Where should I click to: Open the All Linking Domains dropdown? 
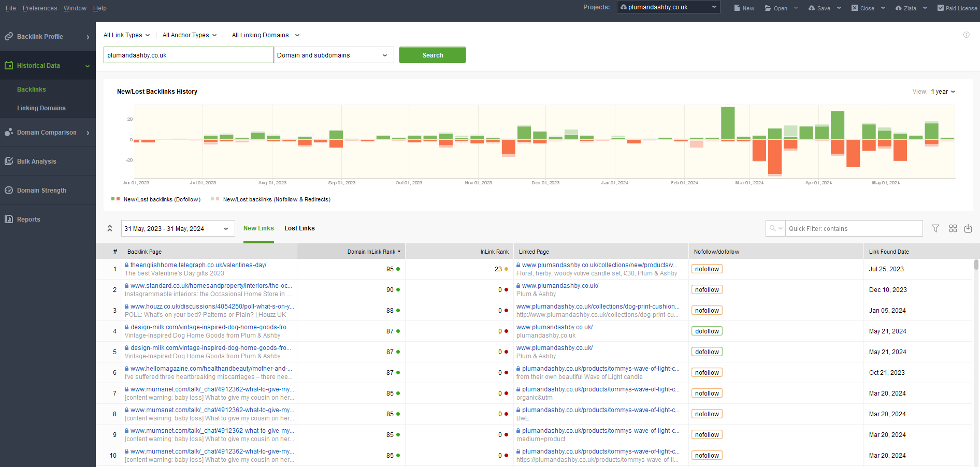pos(265,35)
